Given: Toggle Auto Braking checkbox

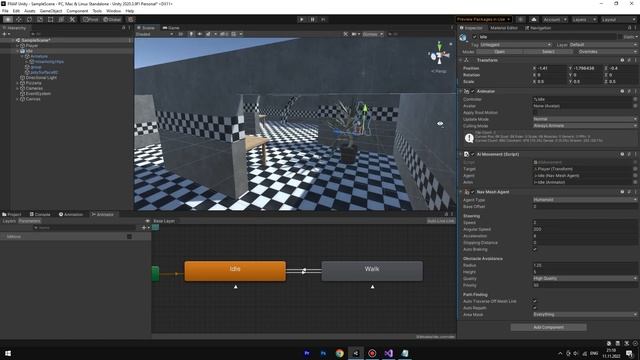Looking at the screenshot, I should pos(535,249).
